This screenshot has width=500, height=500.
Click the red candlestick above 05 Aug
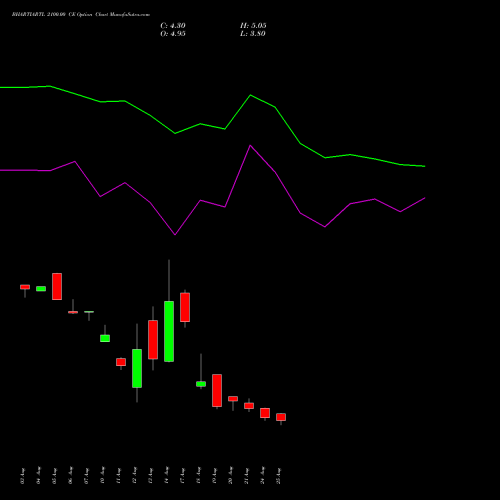click(x=57, y=286)
